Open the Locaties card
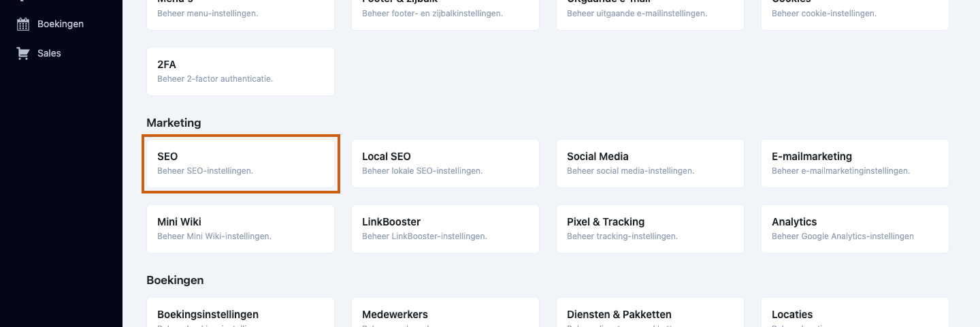 (855, 313)
